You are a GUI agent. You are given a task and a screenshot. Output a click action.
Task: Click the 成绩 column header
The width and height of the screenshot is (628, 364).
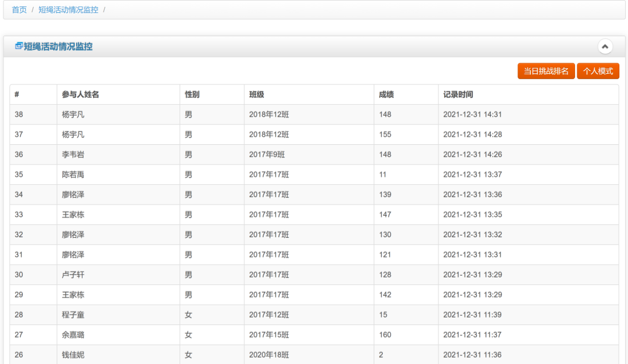[386, 94]
